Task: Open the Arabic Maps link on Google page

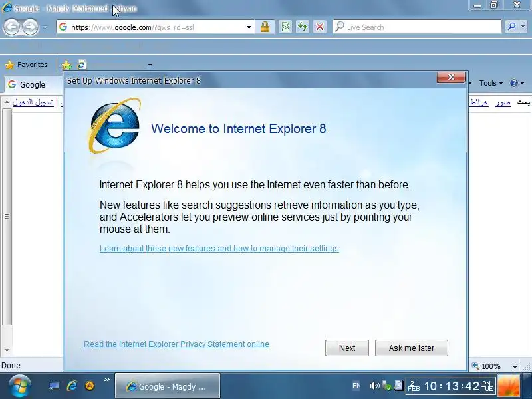Action: [x=479, y=102]
